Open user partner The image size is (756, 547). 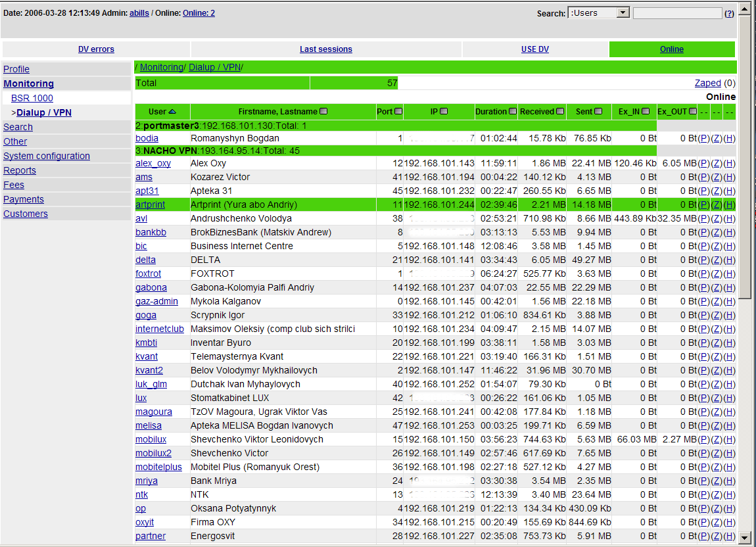[x=151, y=536]
